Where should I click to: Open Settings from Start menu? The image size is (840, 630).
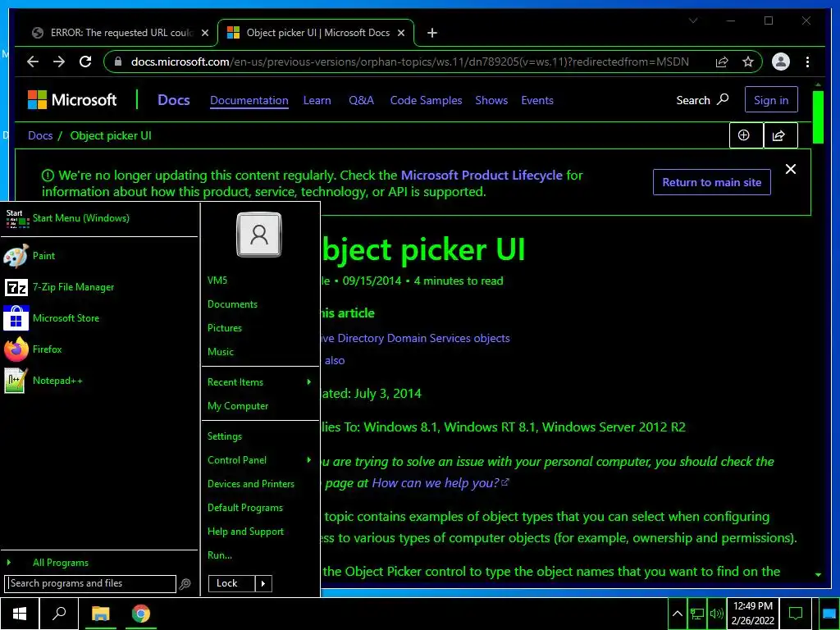coord(225,436)
